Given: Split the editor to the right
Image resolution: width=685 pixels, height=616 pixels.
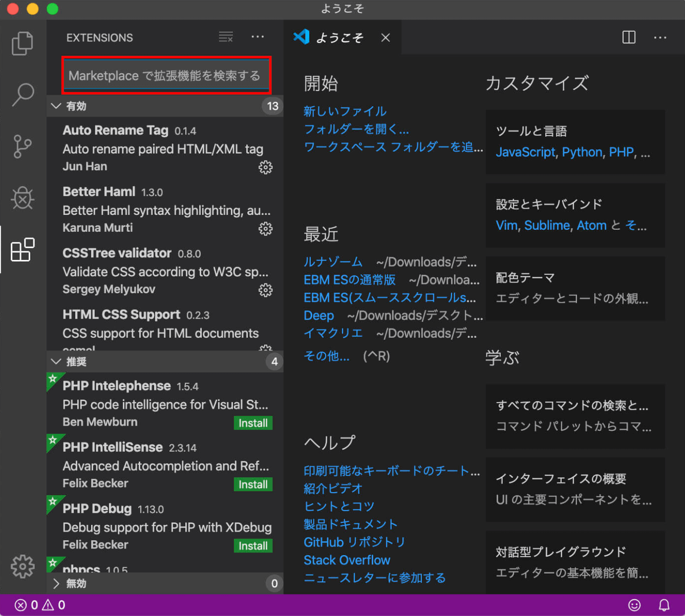Looking at the screenshot, I should point(629,37).
